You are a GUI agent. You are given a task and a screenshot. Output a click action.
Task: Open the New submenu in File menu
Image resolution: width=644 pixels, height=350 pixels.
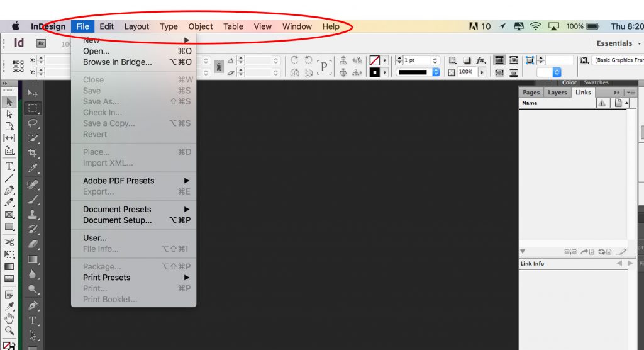coord(133,40)
